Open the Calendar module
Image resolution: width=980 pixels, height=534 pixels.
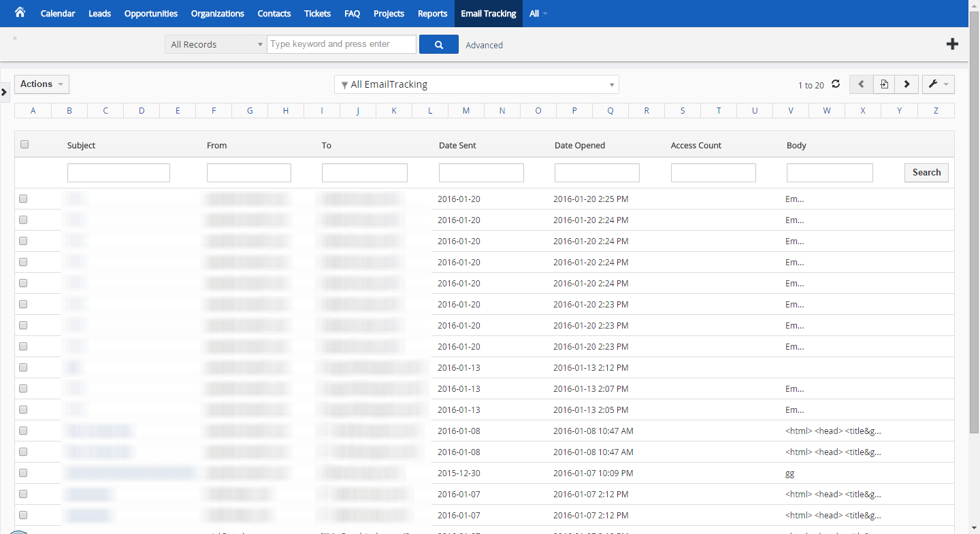58,14
